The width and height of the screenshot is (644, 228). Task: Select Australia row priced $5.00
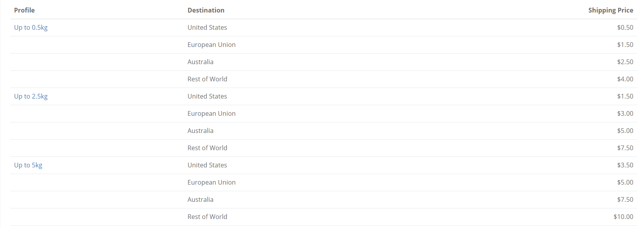coord(324,131)
